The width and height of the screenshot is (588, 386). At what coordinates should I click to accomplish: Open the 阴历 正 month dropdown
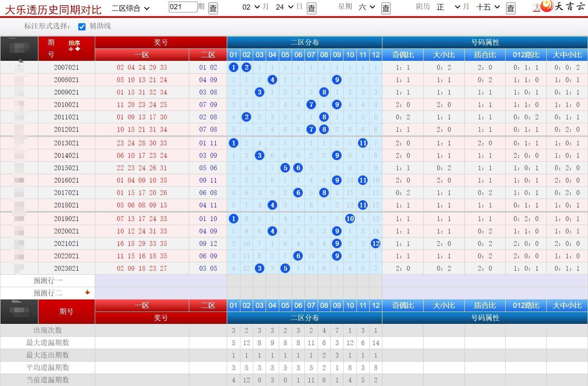(x=448, y=7)
